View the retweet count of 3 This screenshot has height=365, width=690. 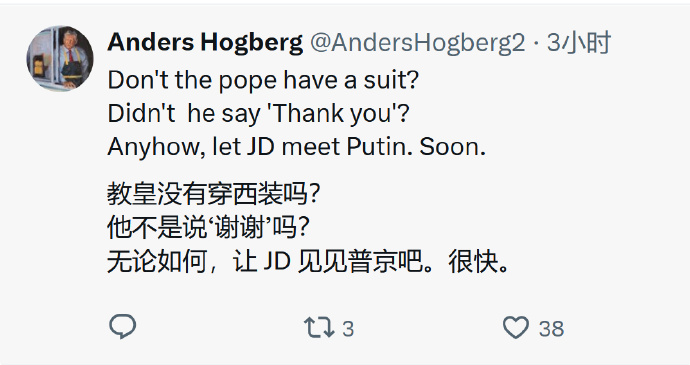pos(348,329)
